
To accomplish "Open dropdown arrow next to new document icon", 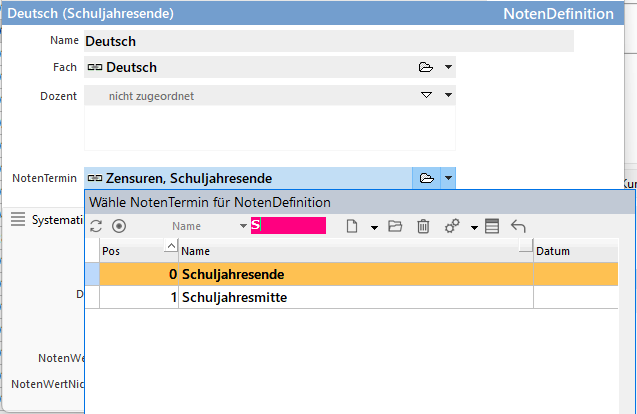I will (x=374, y=227).
